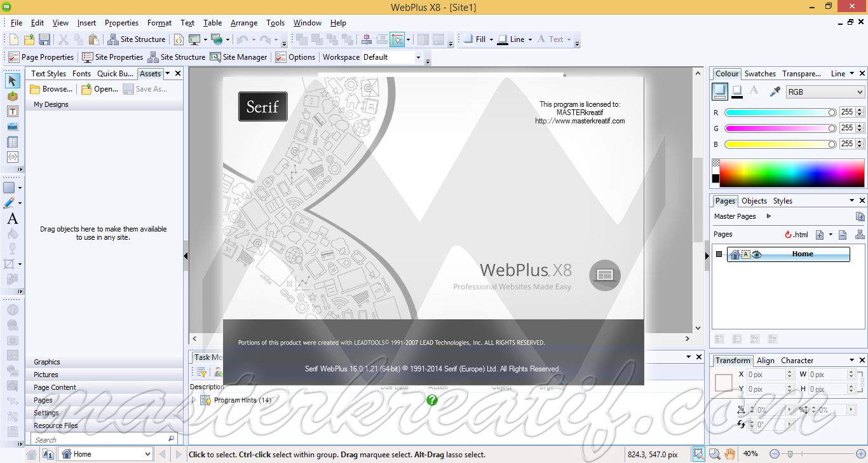Select the Pointer tool

[12, 81]
